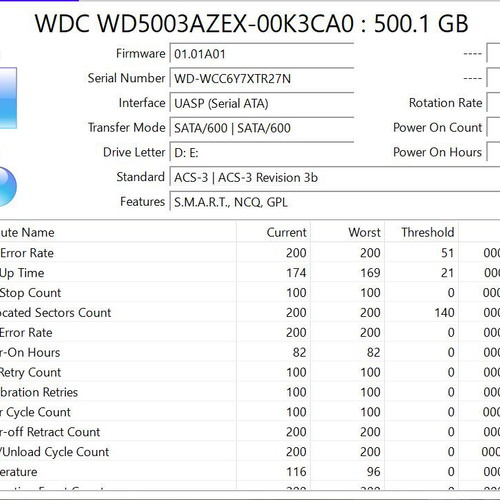Screen dimensions: 500x500
Task: Click worst value 96 in Temperature row
Action: pyautogui.click(x=374, y=472)
